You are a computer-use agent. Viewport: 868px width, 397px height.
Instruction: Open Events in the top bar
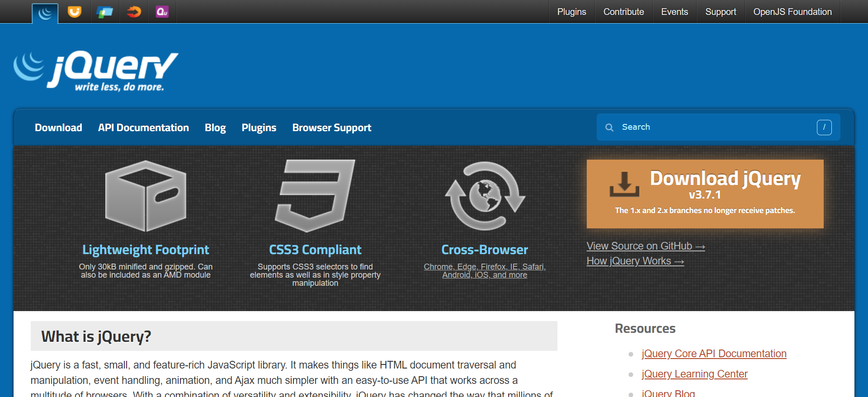[675, 12]
